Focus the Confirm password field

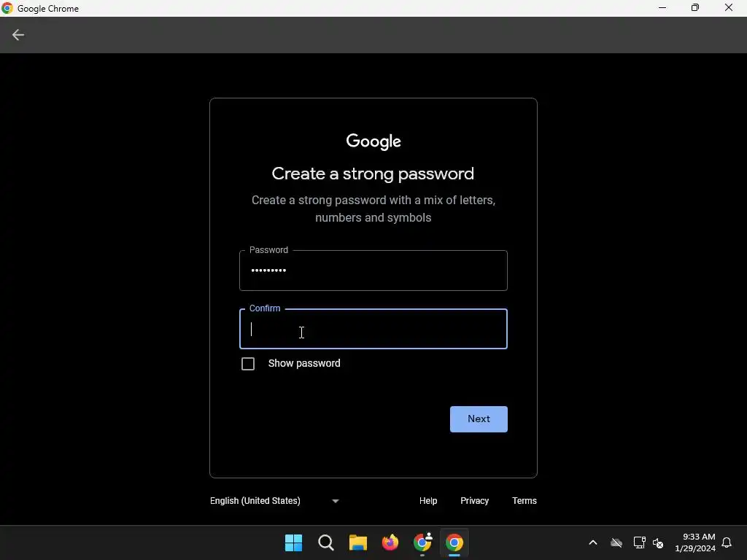pos(373,329)
